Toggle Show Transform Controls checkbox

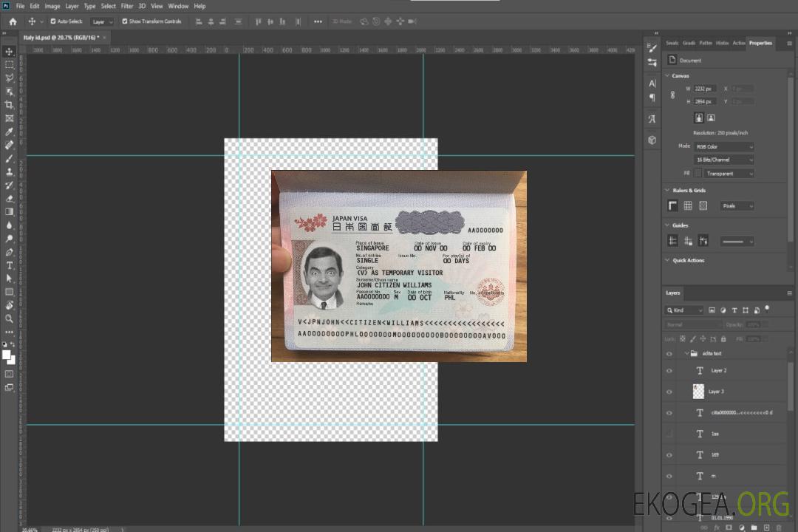(125, 21)
